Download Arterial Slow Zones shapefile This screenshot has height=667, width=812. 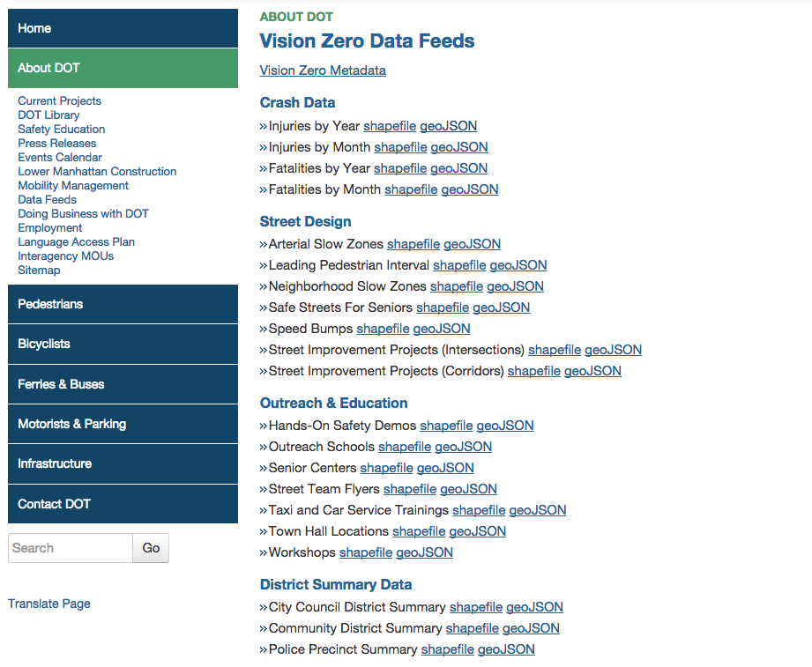(413, 244)
